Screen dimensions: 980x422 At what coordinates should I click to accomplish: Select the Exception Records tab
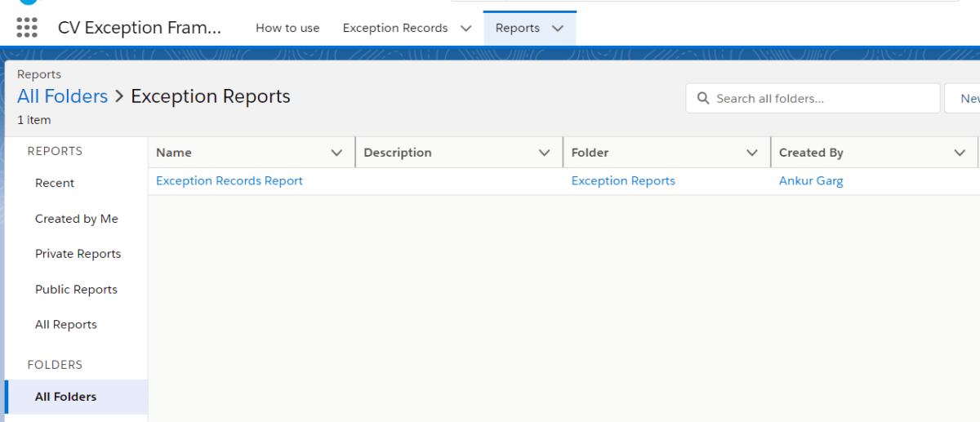pyautogui.click(x=395, y=28)
